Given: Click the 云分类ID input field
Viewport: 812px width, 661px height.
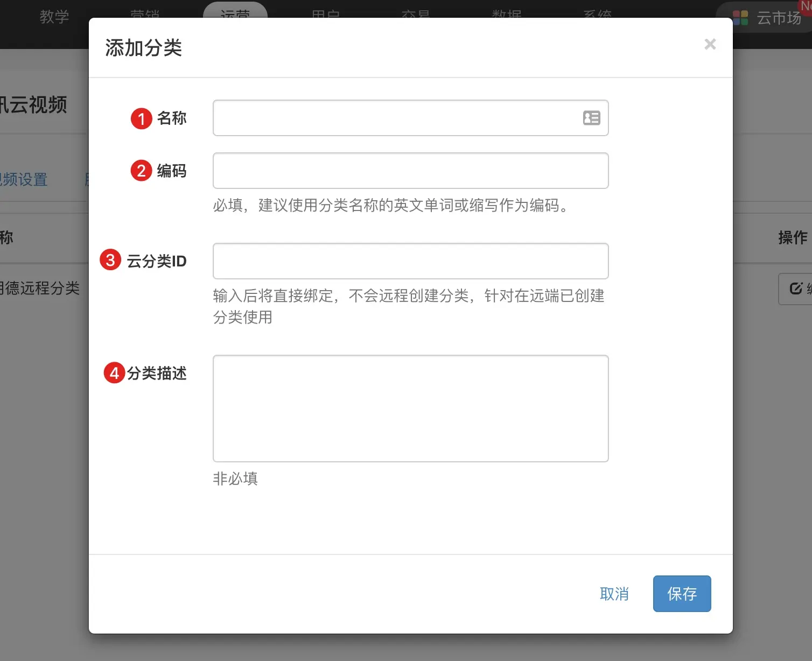Looking at the screenshot, I should [x=410, y=261].
